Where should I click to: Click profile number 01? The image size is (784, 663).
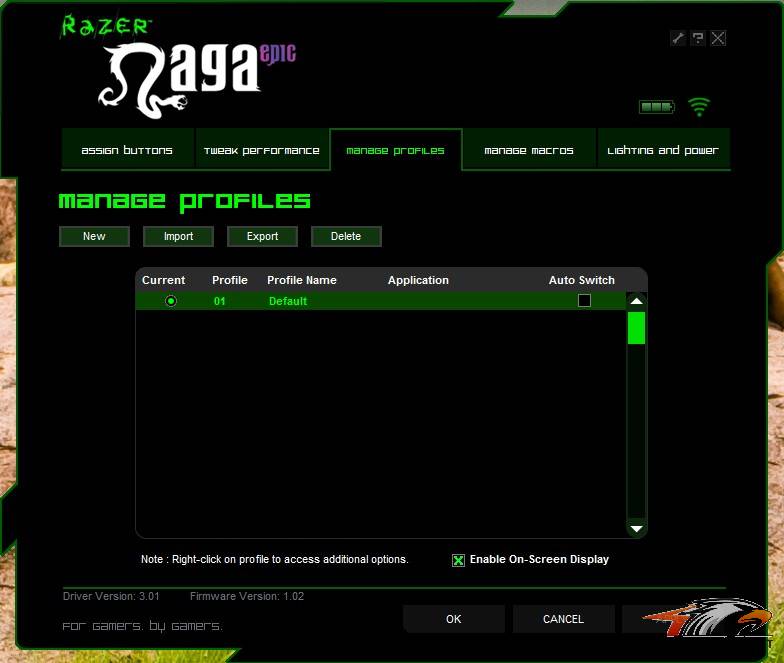220,301
